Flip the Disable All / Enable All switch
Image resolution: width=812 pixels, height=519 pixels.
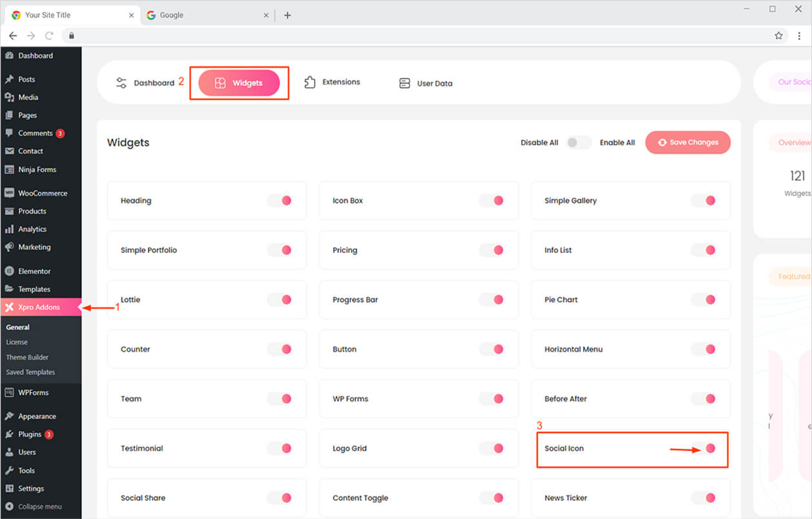[578, 143]
